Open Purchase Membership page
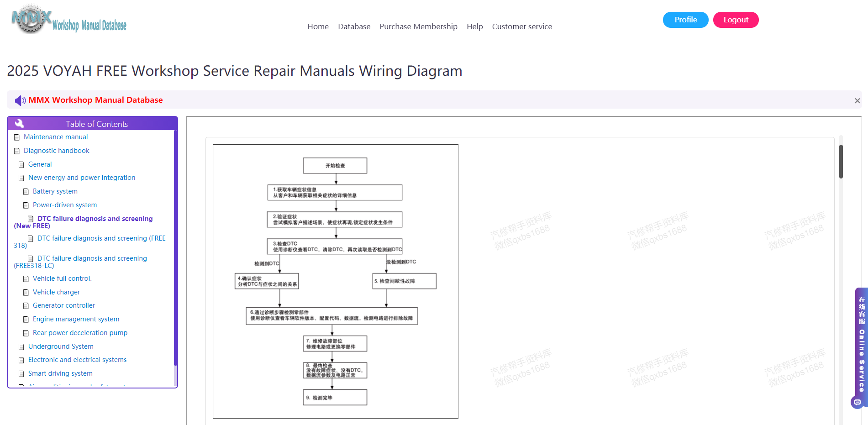Screen dimensions: 868x425 point(419,26)
